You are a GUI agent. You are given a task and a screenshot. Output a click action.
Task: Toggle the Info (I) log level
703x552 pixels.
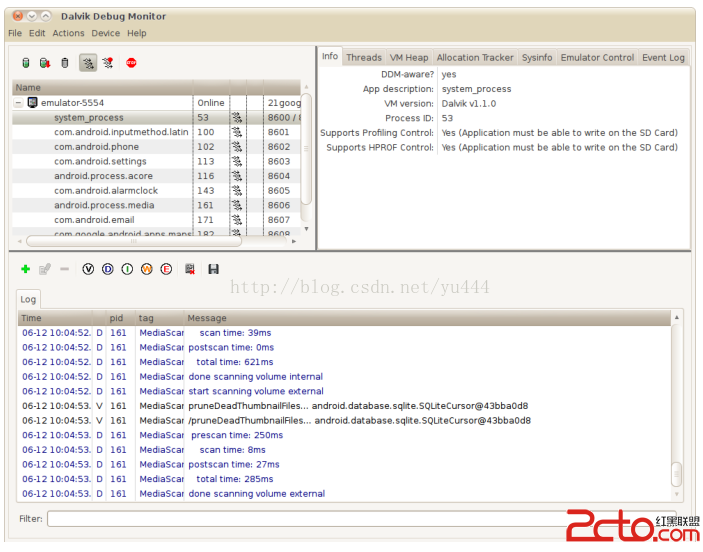(x=127, y=269)
